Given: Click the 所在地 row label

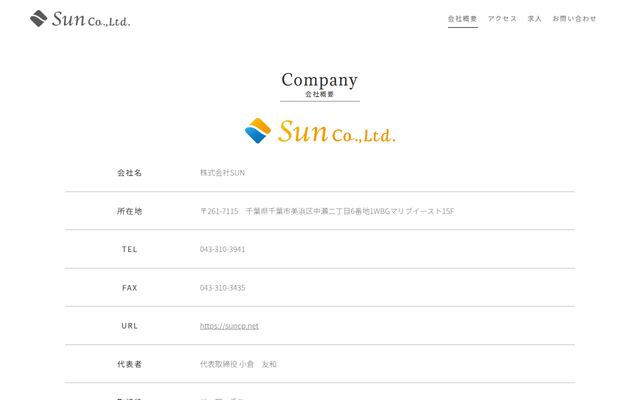Looking at the screenshot, I should pos(129,211).
